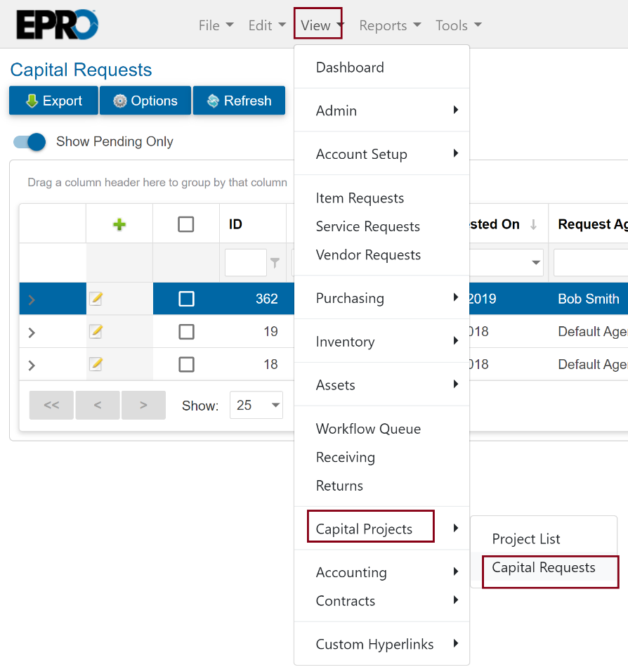Expand the row for request 18
Screen dimensions: 628x672
[x=32, y=365]
